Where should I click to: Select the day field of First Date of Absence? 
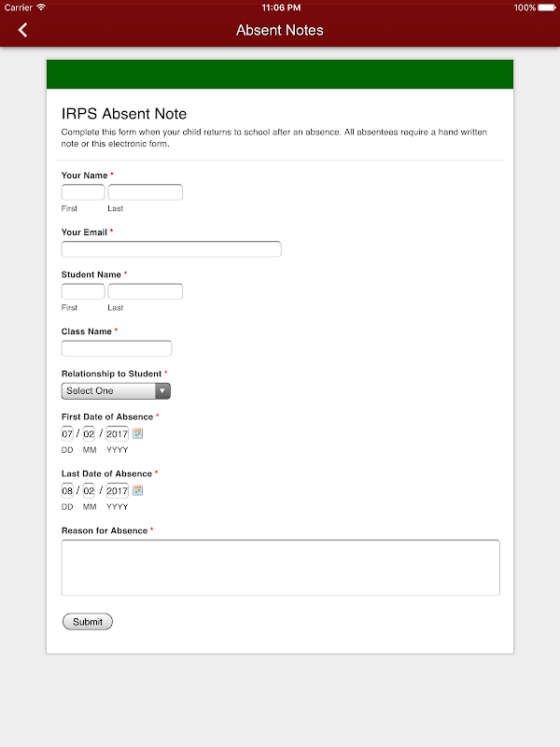(67, 433)
